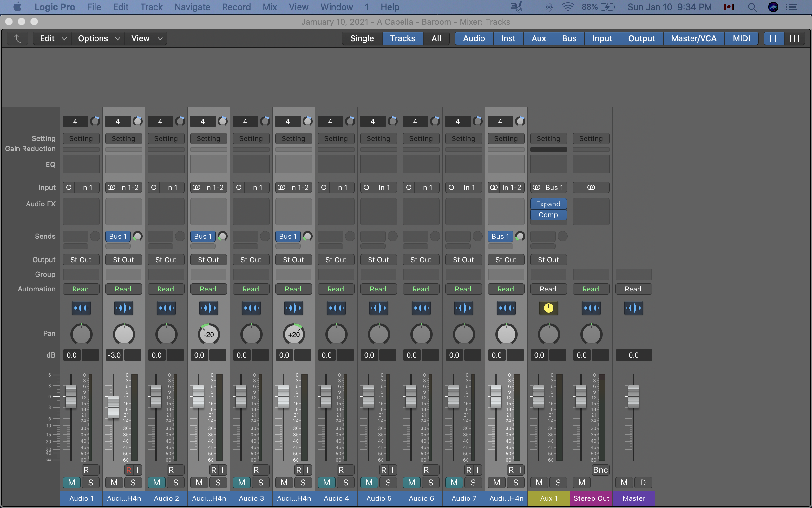Click the Audio 1 waveform track icon
Screen dimensions: 812x508
tap(81, 308)
